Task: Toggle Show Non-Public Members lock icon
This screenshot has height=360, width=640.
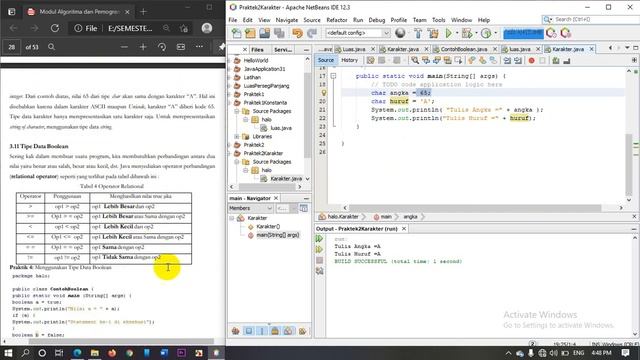Action: point(275,331)
